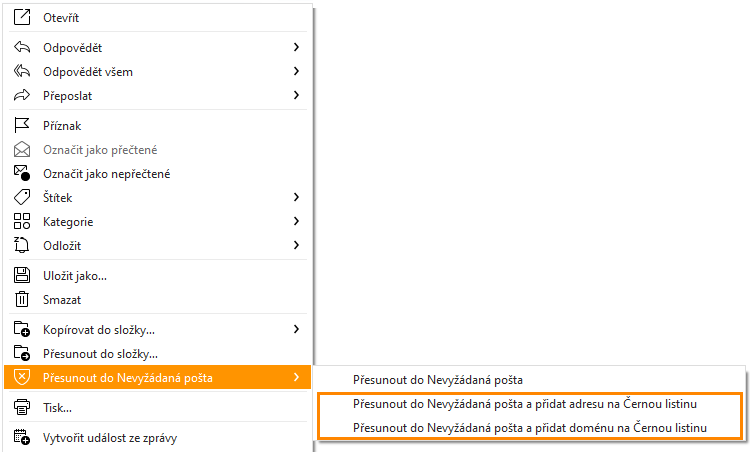Move to junk and blacklist the domain
The image size is (750, 452).
coord(530,428)
